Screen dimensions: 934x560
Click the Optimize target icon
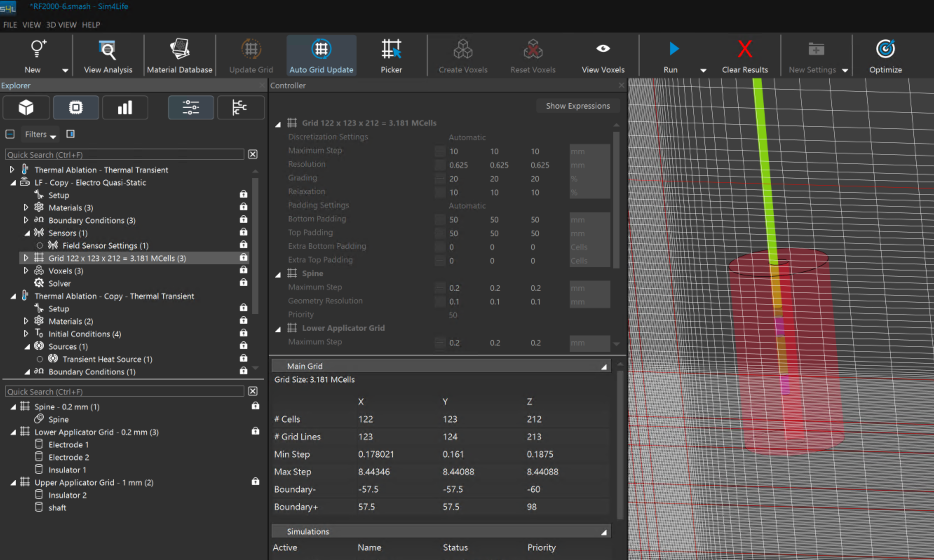[x=885, y=49]
